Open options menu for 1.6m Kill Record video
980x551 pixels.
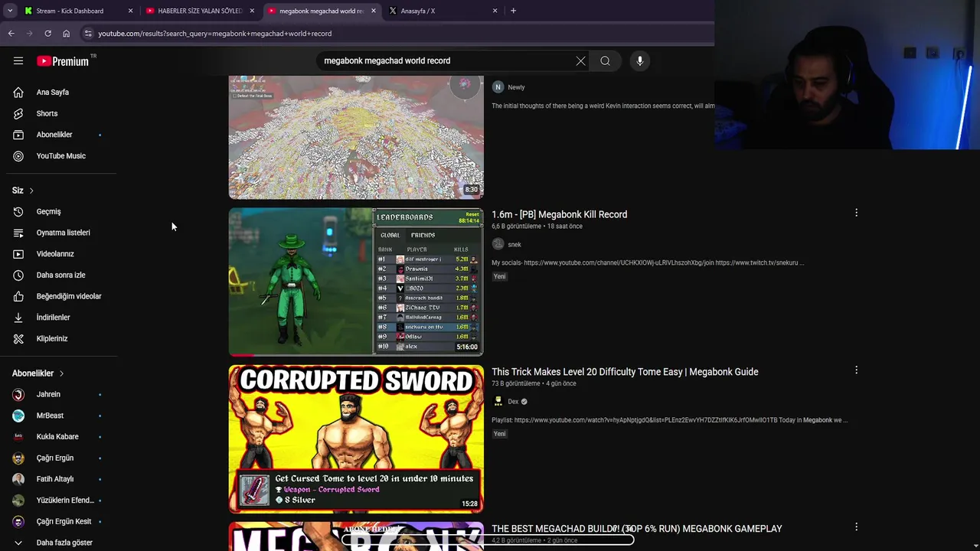point(856,213)
